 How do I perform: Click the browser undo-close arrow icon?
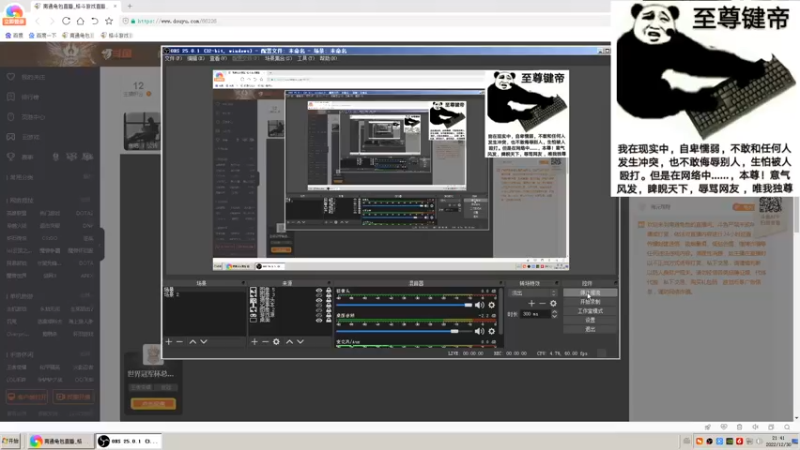(x=94, y=21)
